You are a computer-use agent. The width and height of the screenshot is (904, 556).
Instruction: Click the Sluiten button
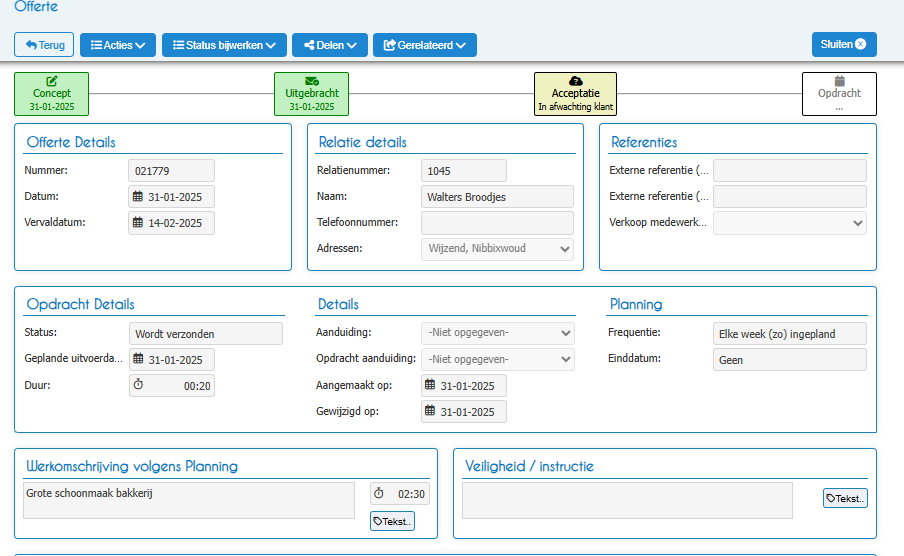tap(844, 44)
